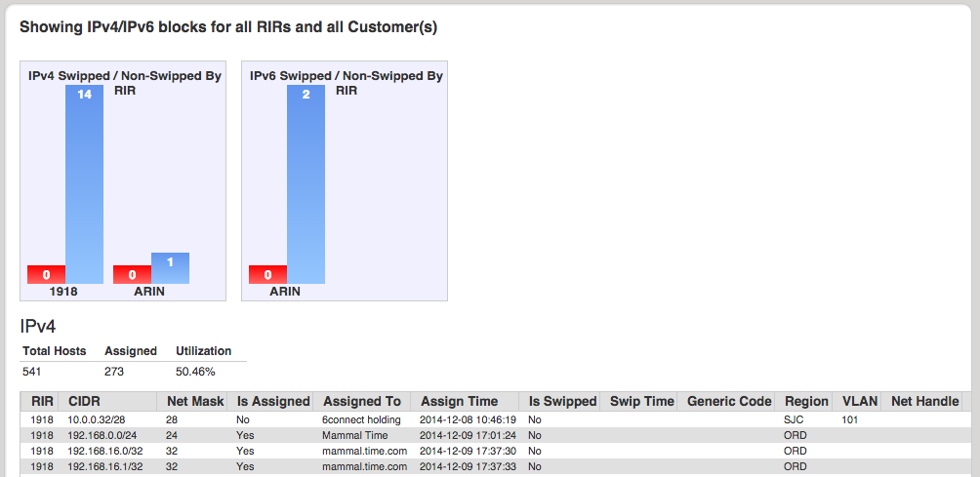The image size is (980, 477).
Task: Click the Total Hosts value 541
Action: click(x=31, y=372)
